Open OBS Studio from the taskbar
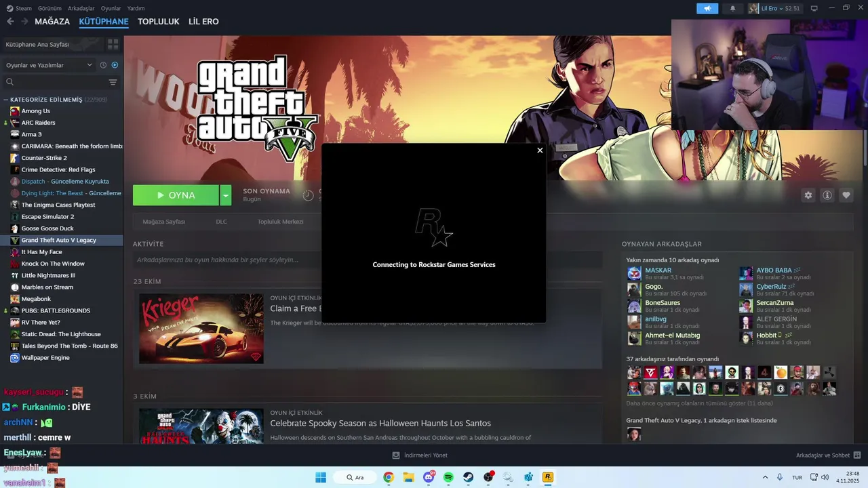Viewport: 868px width, 488px height. tap(488, 477)
